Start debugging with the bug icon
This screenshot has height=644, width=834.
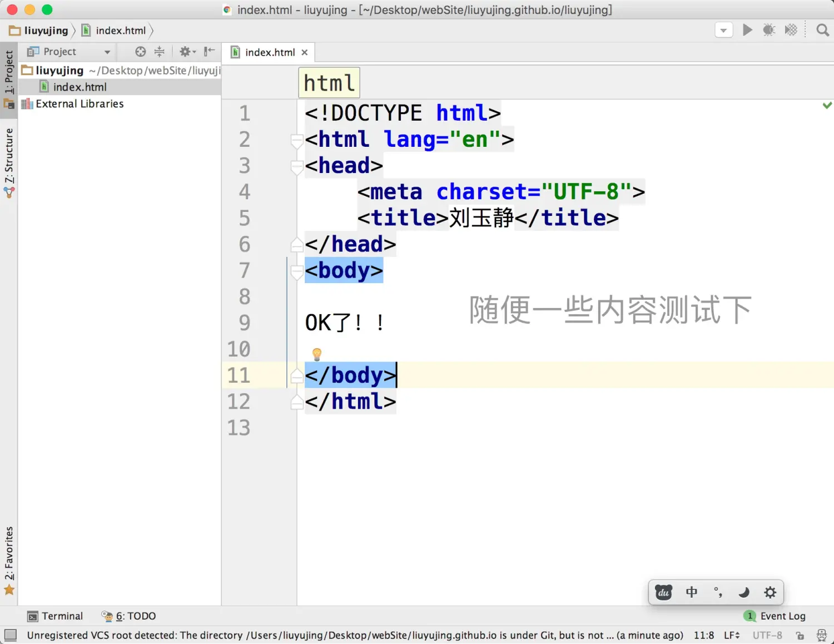[x=769, y=30]
